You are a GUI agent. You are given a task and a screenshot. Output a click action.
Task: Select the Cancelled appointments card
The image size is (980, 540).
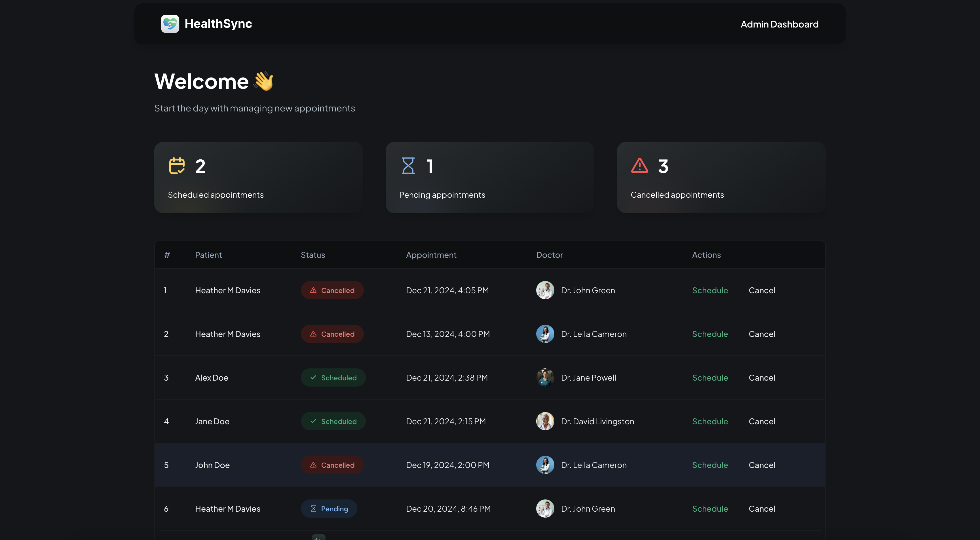pos(721,177)
